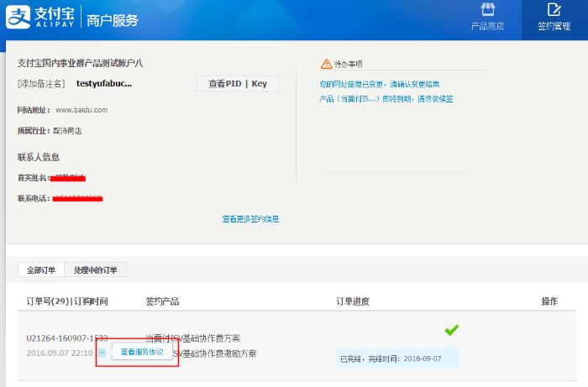Click the [添加备注名] link
Image resolution: width=588 pixels, height=387 pixels.
41,84
